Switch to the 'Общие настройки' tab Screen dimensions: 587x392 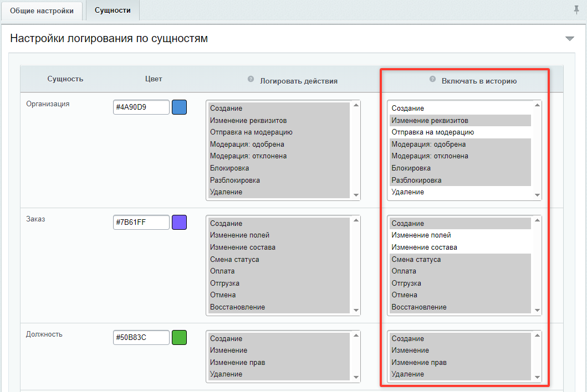(42, 11)
